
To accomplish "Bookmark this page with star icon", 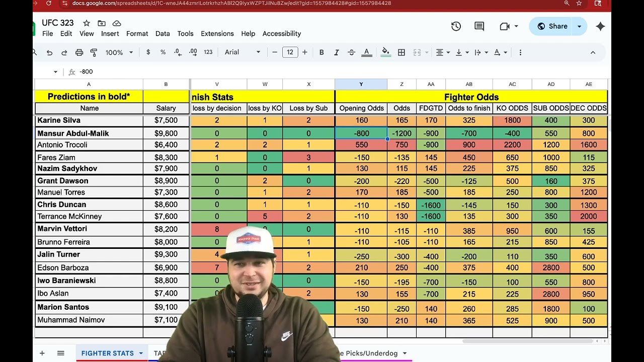I will [579, 3].
